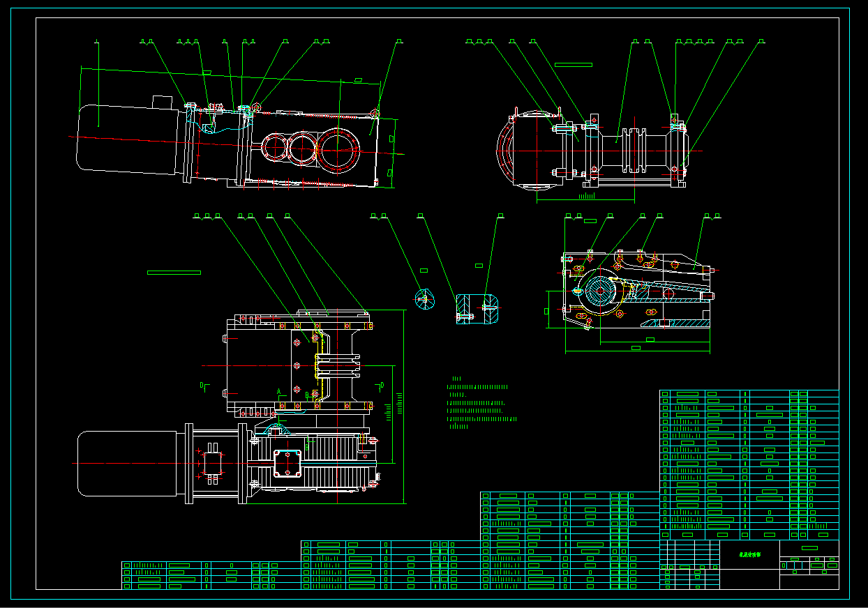The width and height of the screenshot is (868, 608).
Task: Select the motor body in the bottom-left plan view
Action: (130, 464)
